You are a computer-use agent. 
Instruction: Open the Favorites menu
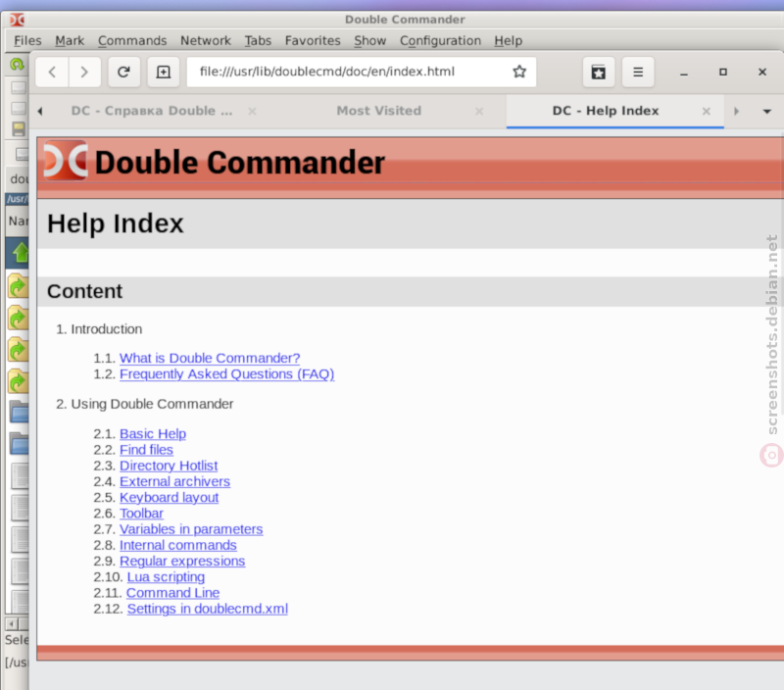tap(313, 40)
